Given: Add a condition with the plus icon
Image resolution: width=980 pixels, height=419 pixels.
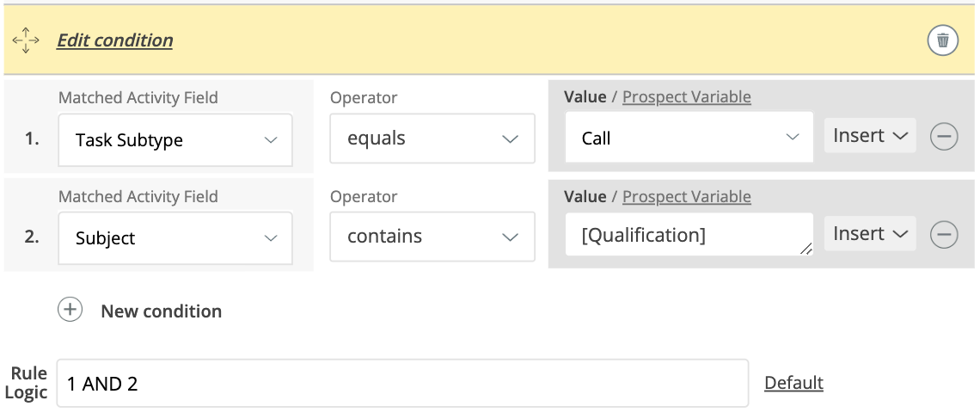Looking at the screenshot, I should 70,310.
